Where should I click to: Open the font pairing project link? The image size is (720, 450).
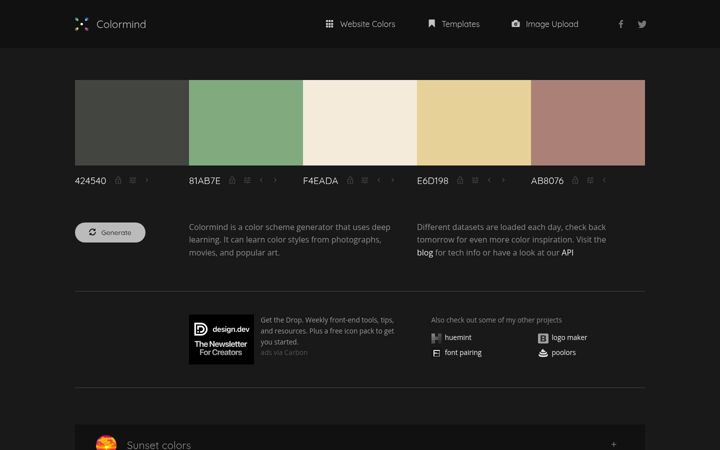(x=463, y=353)
